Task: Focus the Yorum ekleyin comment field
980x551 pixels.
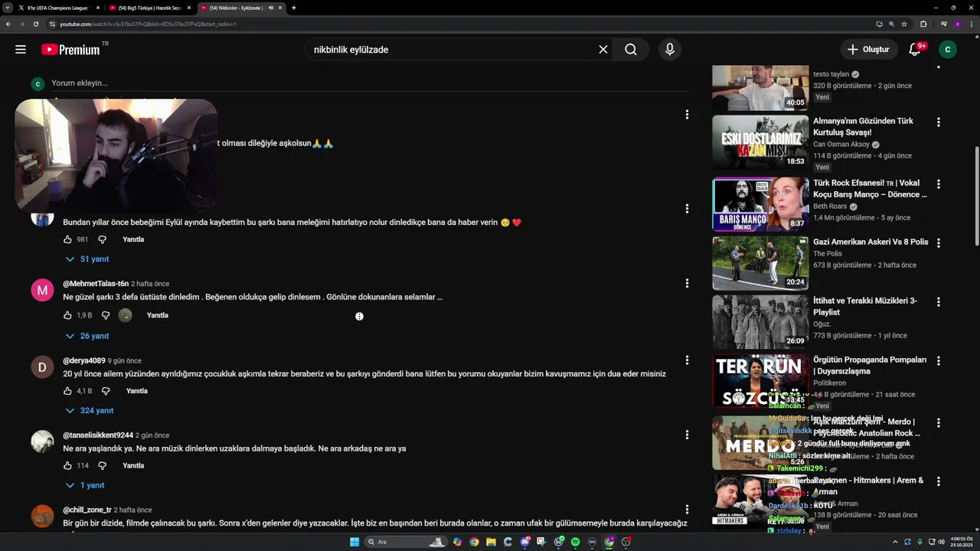Action: (x=370, y=83)
